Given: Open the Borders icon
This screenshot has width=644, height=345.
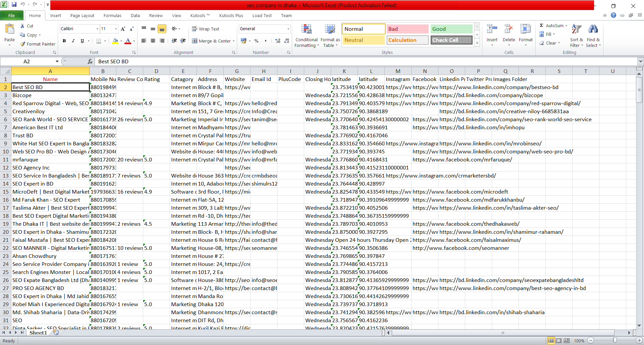Looking at the screenshot, I should (99, 41).
